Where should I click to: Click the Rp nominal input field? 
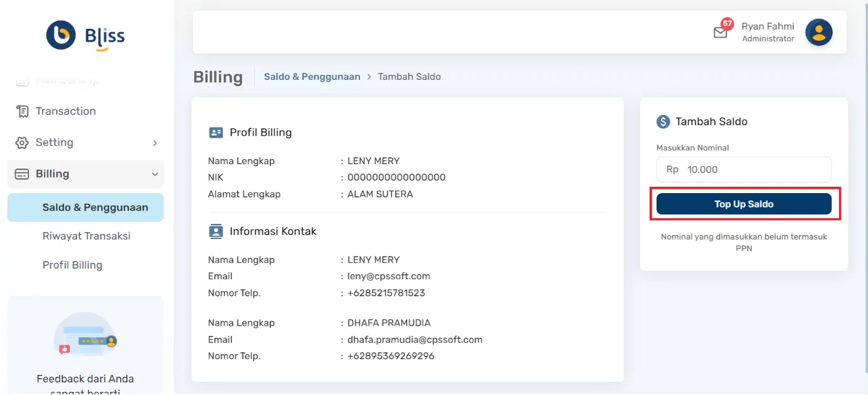(744, 169)
